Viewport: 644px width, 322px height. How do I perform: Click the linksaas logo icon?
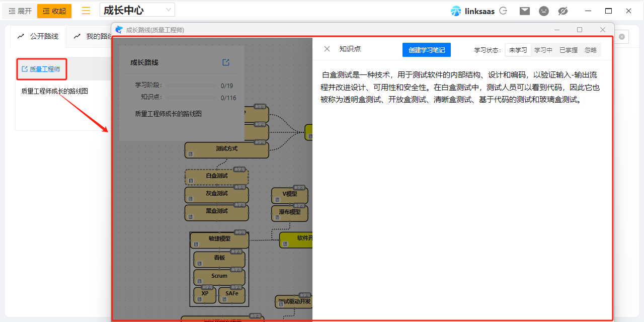coord(456,11)
